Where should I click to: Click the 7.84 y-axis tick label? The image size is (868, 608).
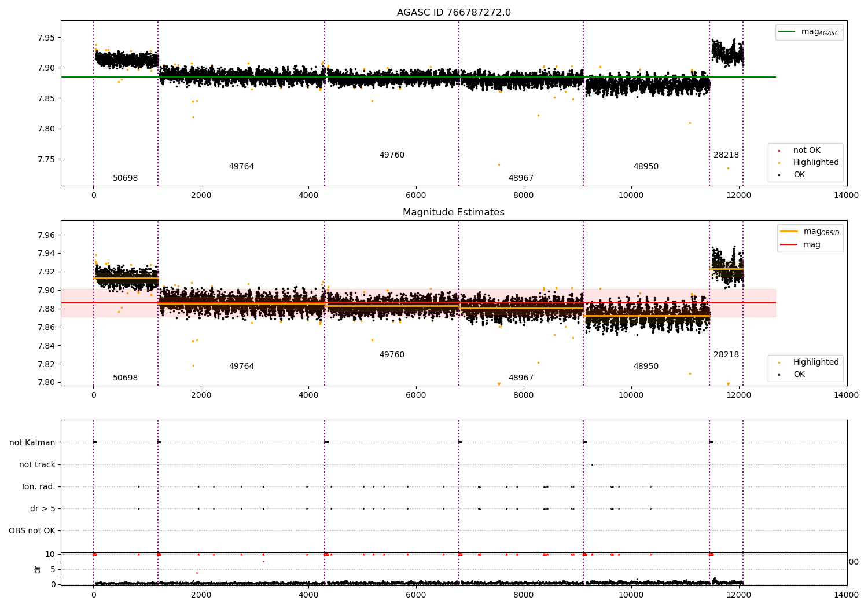pos(47,346)
